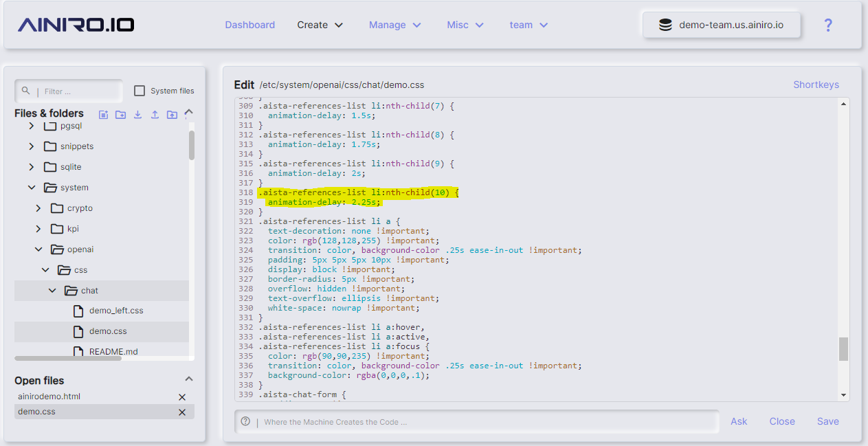Collapse the css folder chevron
868x446 pixels.
coord(45,270)
